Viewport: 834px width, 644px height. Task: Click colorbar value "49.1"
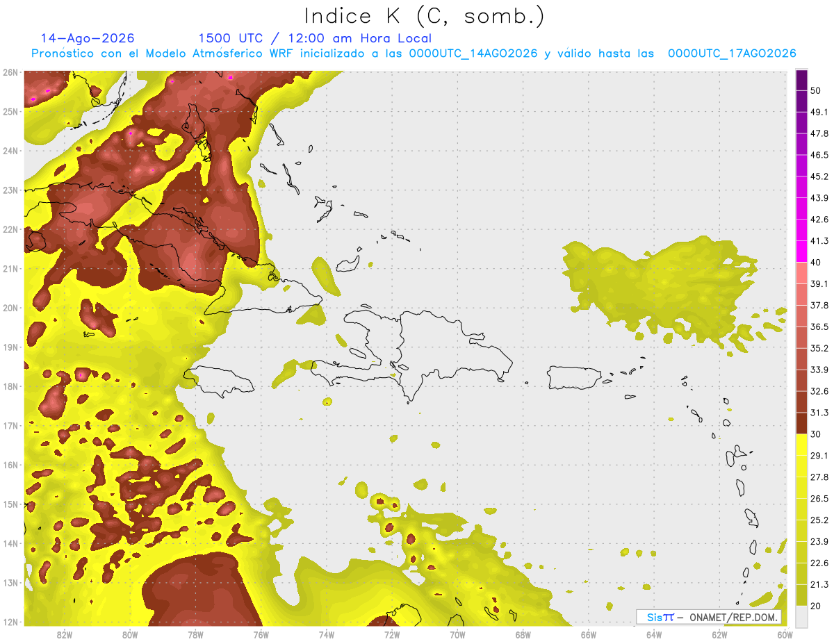pos(819,112)
